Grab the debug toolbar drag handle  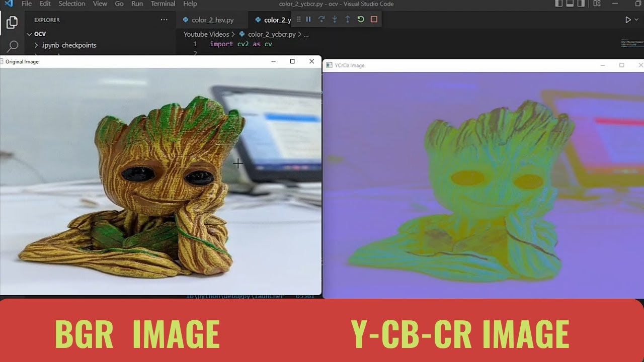coord(298,20)
